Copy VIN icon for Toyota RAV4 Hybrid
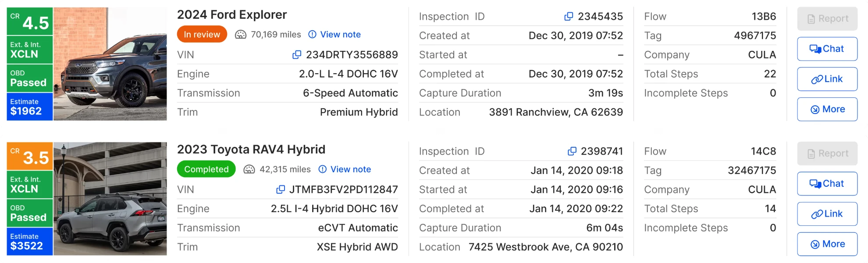The width and height of the screenshot is (868, 263). pos(281,189)
